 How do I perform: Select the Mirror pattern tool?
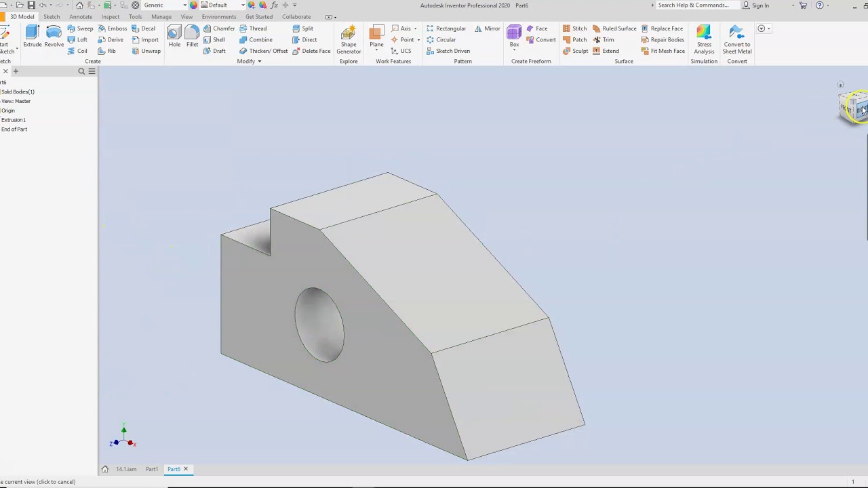coord(487,28)
